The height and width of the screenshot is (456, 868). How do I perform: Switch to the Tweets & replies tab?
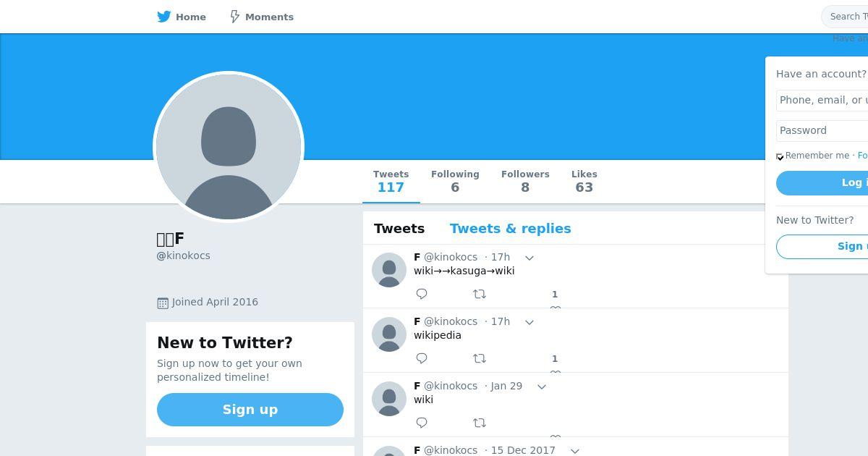point(510,229)
